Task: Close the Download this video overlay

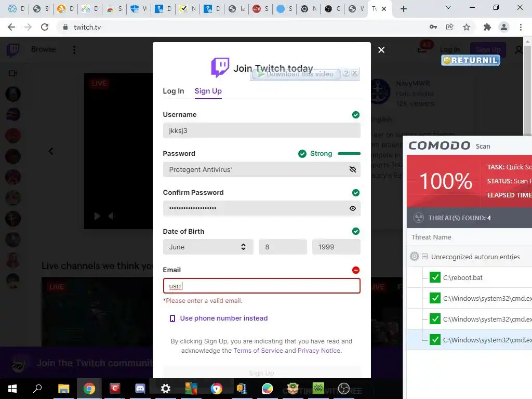Action: (354, 73)
